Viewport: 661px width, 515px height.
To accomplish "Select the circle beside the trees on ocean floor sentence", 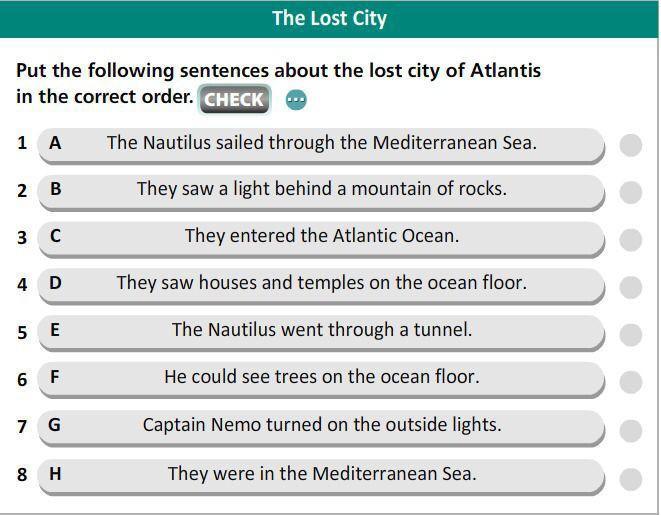I will click(631, 382).
